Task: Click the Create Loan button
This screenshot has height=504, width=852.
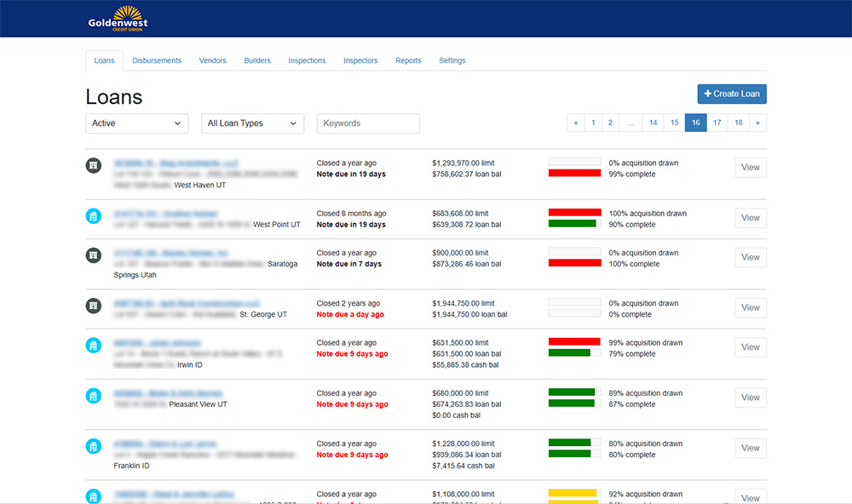Action: (731, 94)
